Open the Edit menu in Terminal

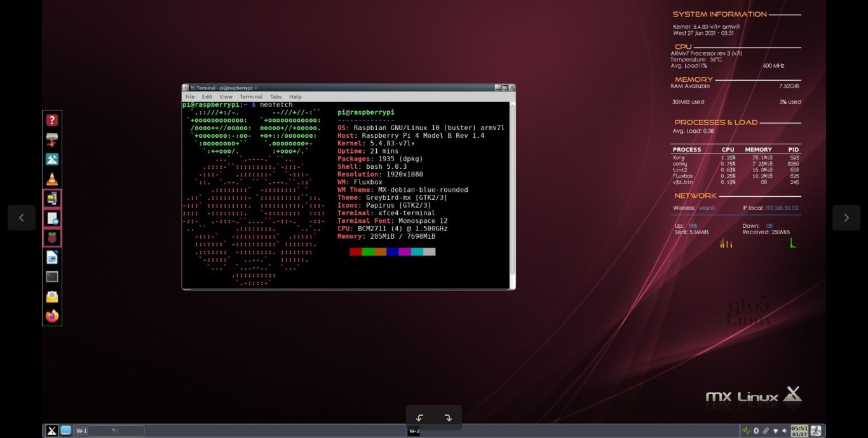pos(207,96)
